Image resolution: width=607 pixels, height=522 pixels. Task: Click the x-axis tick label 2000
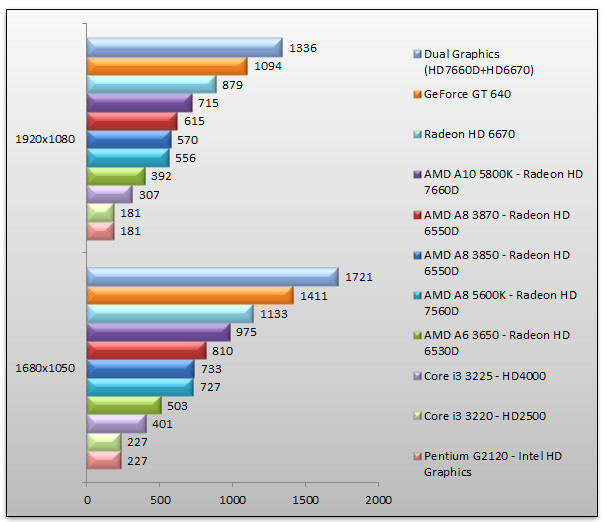coord(378,500)
